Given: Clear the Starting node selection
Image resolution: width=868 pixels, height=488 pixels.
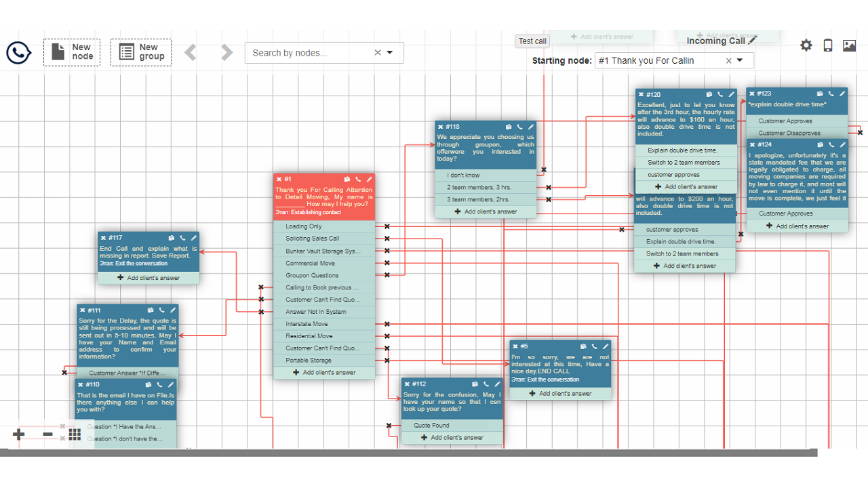Looking at the screenshot, I should [728, 60].
